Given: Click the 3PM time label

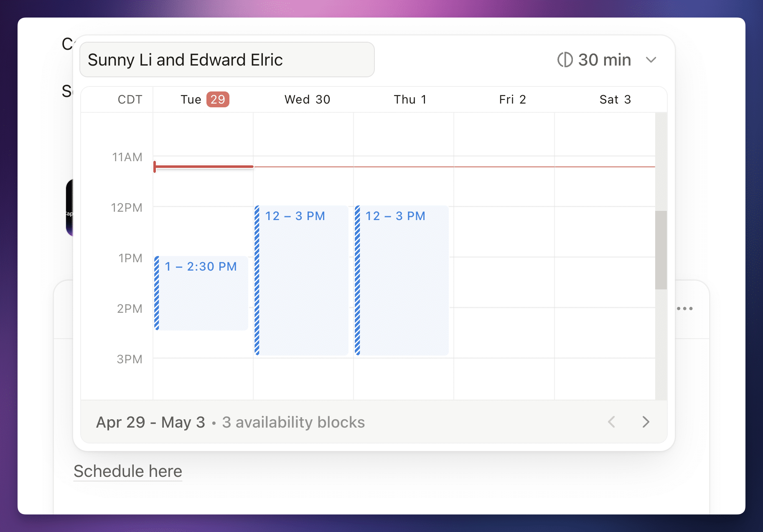Looking at the screenshot, I should click(130, 359).
